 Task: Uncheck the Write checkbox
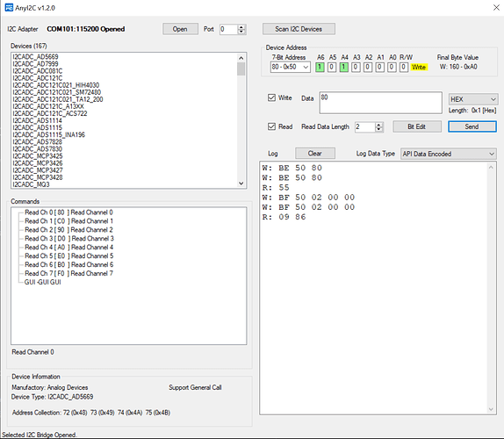(271, 97)
